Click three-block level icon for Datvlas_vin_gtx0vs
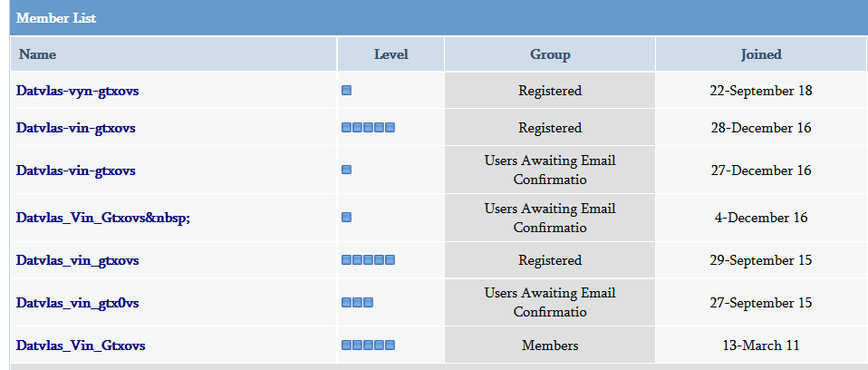868x370 pixels. (357, 302)
